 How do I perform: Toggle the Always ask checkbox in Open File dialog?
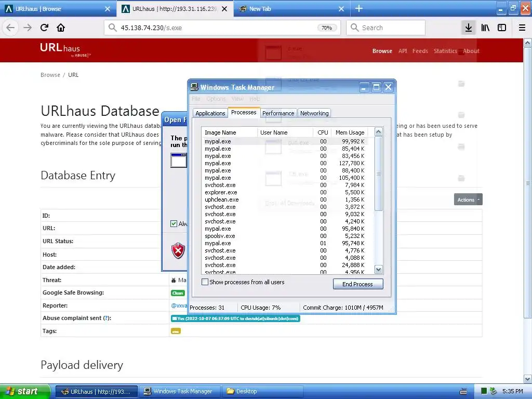[174, 223]
